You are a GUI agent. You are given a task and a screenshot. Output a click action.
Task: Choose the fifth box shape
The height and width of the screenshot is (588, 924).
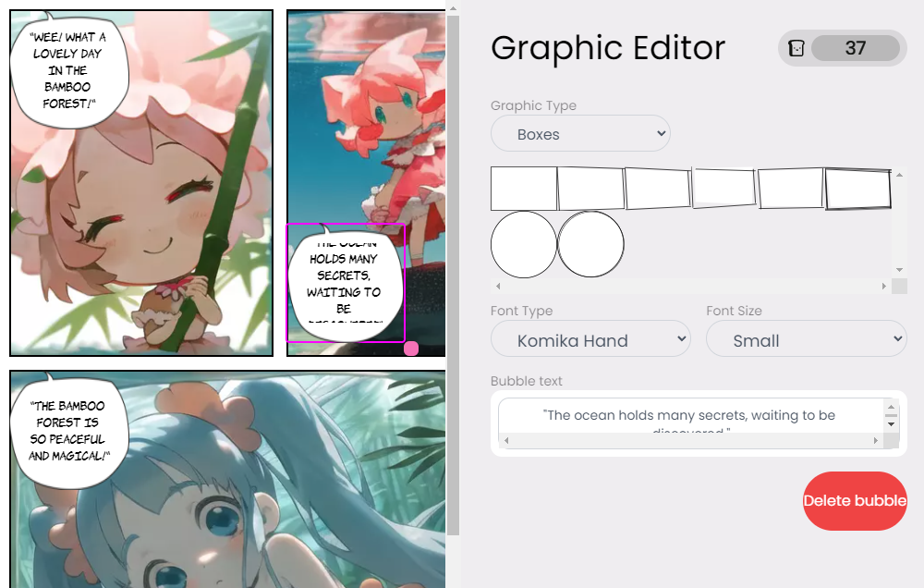pos(790,189)
